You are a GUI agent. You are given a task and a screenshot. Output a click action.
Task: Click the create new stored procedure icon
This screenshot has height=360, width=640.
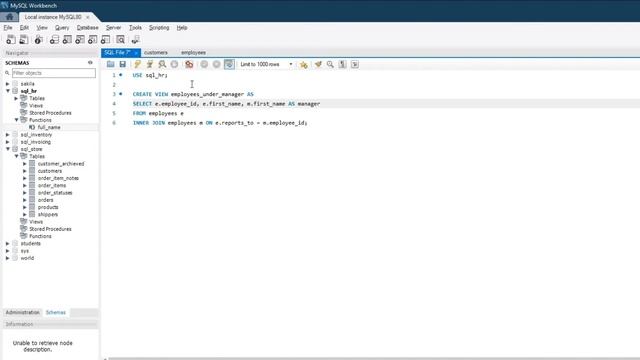pos(93,40)
